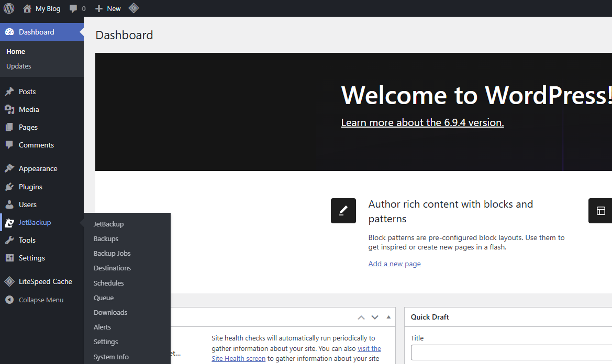
Task: Click the home icon beside My Blog
Action: click(27, 8)
